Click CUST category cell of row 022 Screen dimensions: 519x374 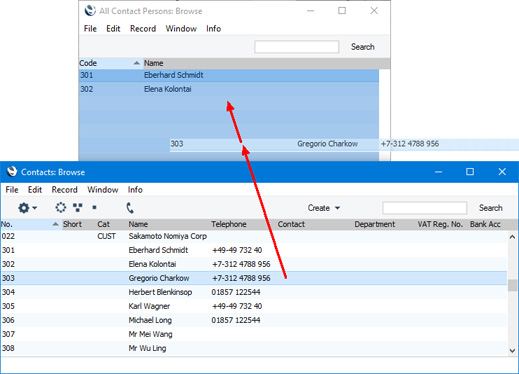106,236
